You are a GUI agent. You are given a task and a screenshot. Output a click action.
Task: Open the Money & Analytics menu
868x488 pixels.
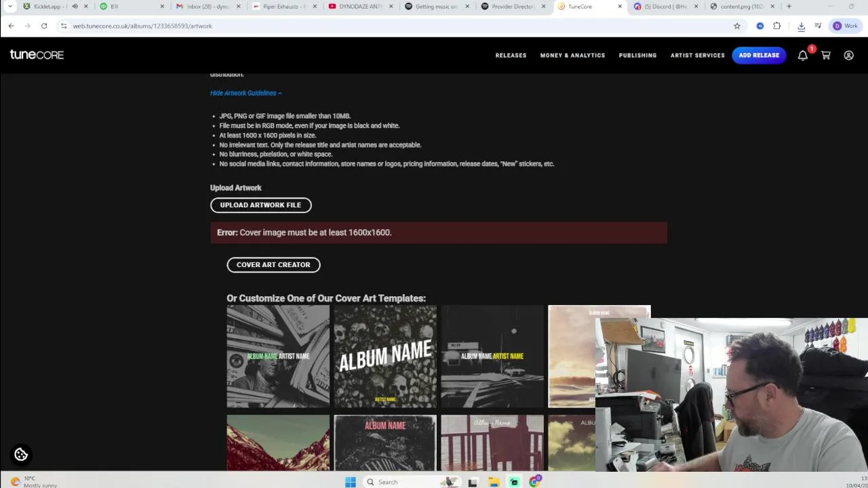tap(572, 56)
